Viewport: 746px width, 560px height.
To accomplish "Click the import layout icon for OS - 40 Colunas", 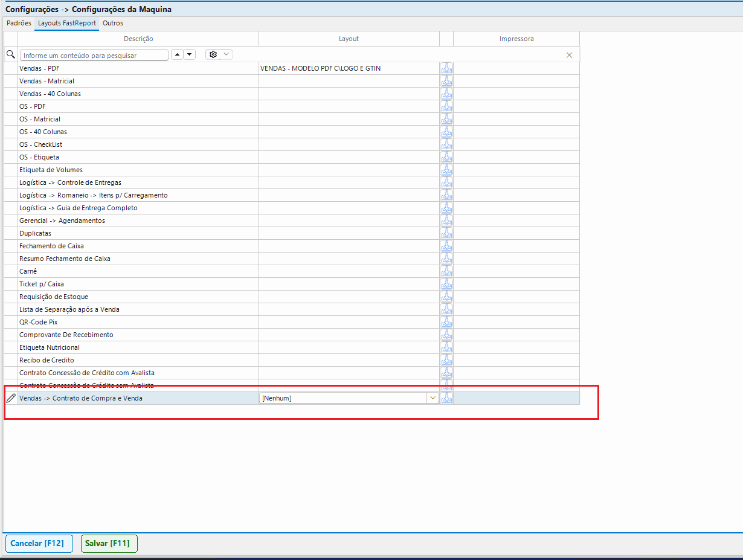I will click(446, 132).
